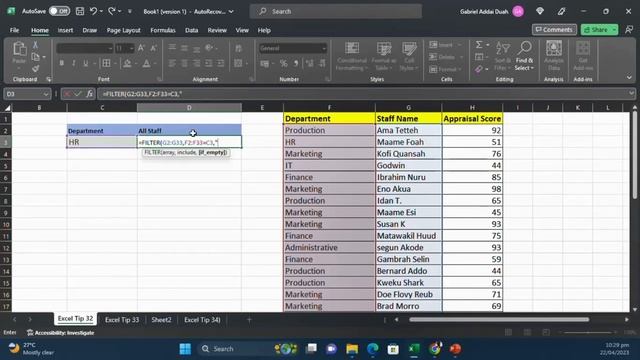This screenshot has width=640, height=360.
Task: Click the Comma Style icon
Action: tap(296, 63)
